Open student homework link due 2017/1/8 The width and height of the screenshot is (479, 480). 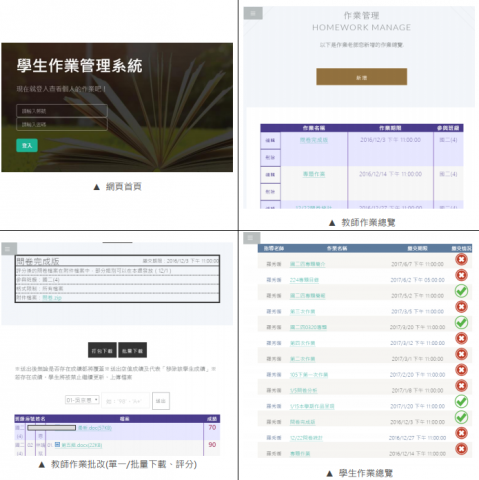coord(303,390)
